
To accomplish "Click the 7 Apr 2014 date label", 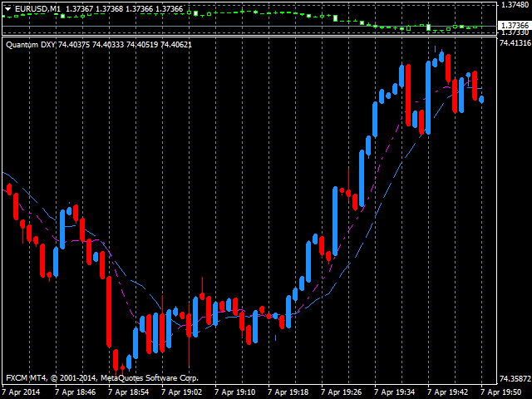I will click(x=21, y=392).
